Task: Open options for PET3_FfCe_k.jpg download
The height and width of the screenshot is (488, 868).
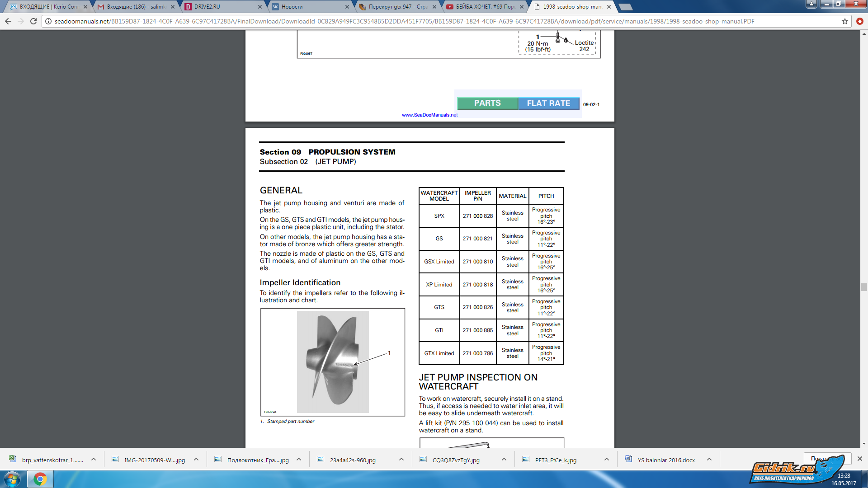Action: click(x=606, y=460)
